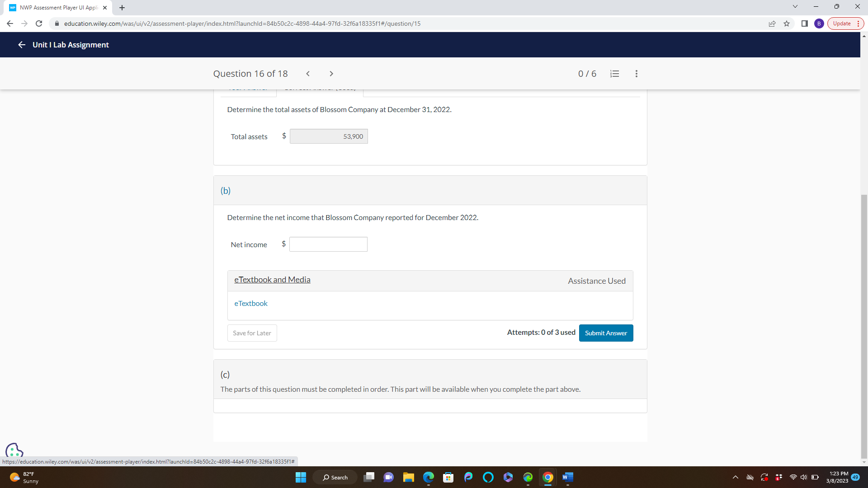This screenshot has width=868, height=488.
Task: Launch Microsoft Word from the taskbar
Action: 568,477
